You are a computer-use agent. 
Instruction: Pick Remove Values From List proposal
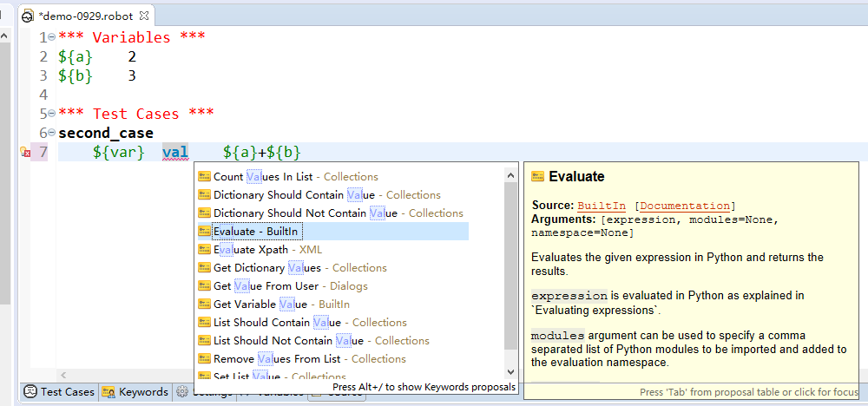tap(302, 359)
